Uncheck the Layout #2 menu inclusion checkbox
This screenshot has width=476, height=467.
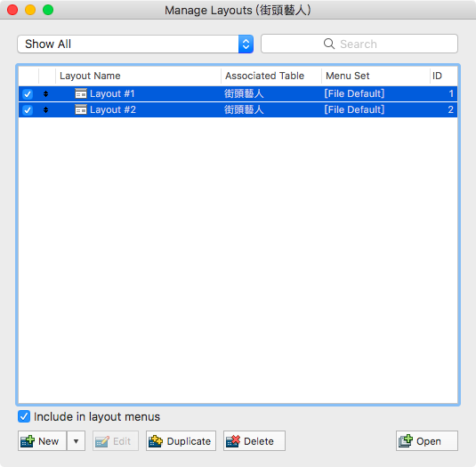click(28, 109)
